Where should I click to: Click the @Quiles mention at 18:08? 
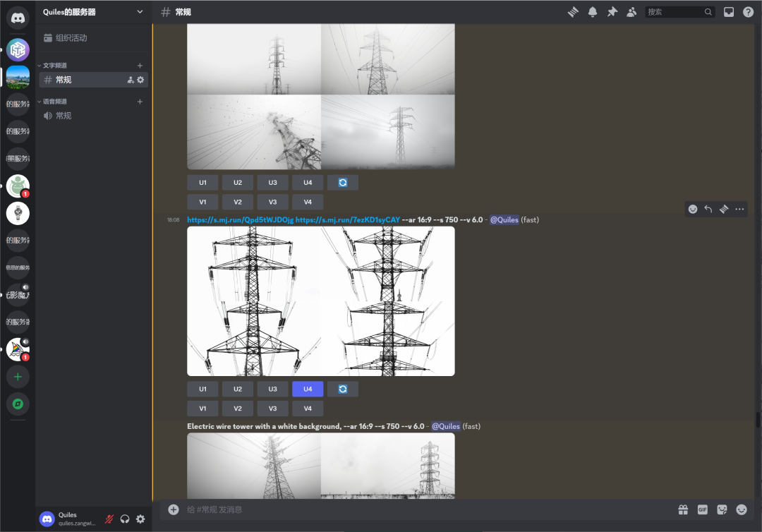(x=504, y=220)
